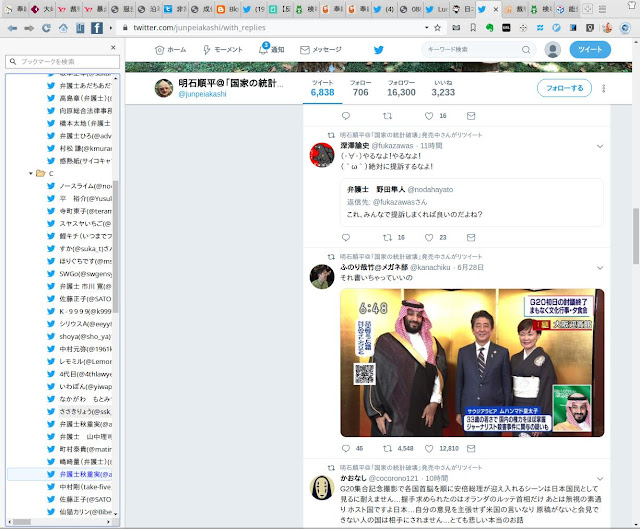Retweet the kanachiku tweet showing 4,548

point(387,449)
